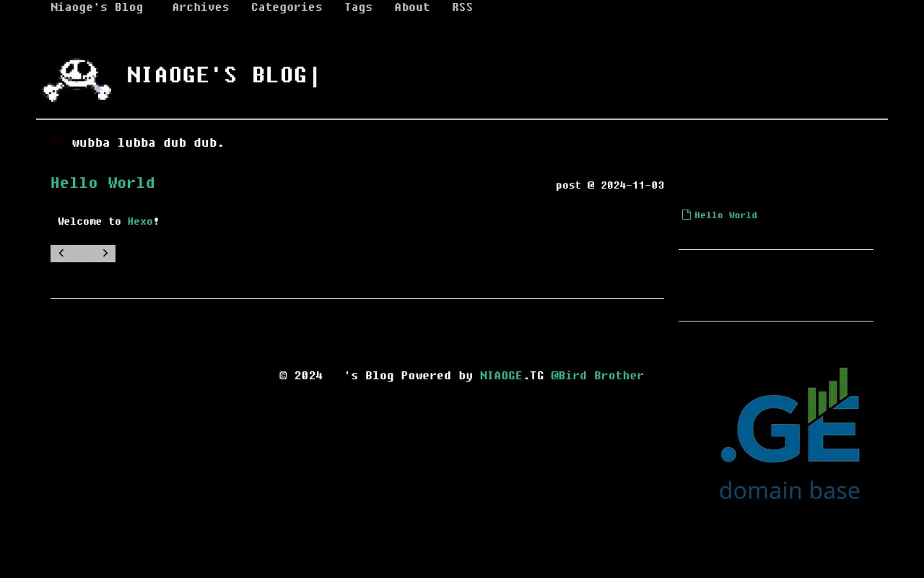Open the @Bird Brother footer link
Image resolution: width=924 pixels, height=578 pixels.
(597, 376)
